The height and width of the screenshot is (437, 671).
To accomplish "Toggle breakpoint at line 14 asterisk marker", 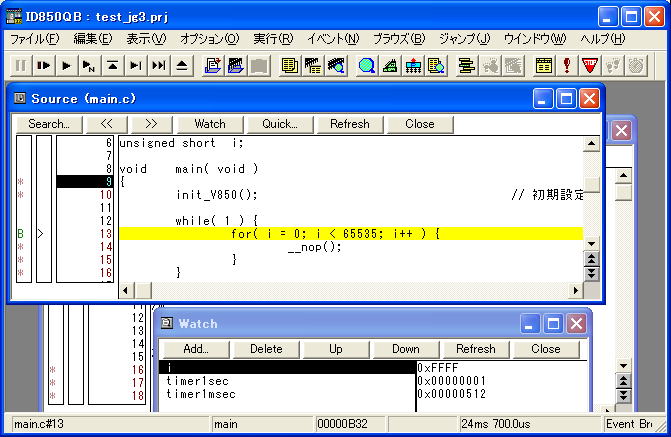I will point(20,246).
